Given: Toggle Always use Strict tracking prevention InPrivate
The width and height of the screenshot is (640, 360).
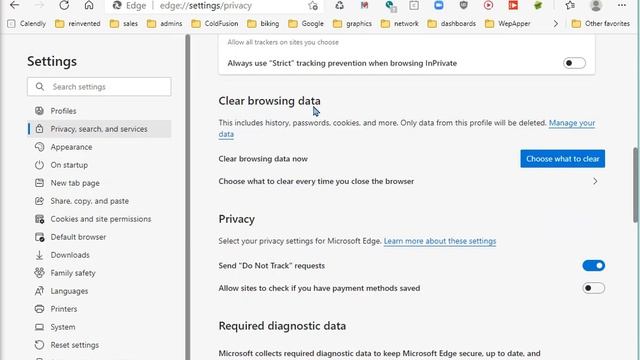Looking at the screenshot, I should click(574, 63).
